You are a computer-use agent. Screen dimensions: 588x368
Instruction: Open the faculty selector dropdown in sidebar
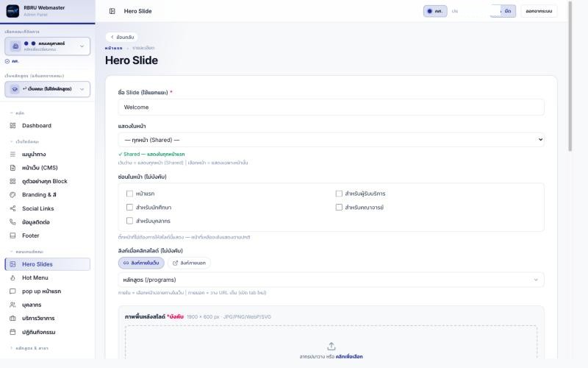[x=48, y=46]
